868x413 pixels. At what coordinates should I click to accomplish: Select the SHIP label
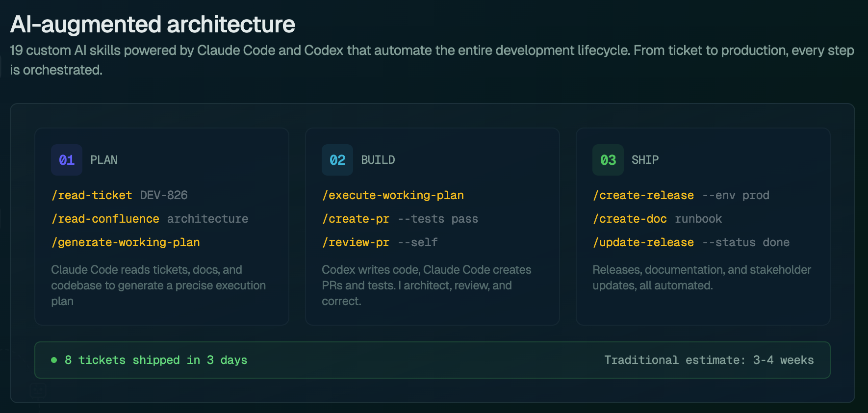645,160
